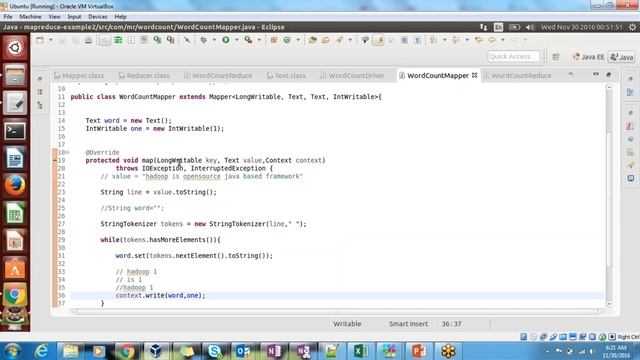Open Excel from the Windows taskbar
The width and height of the screenshot is (640, 360).
pos(361,351)
